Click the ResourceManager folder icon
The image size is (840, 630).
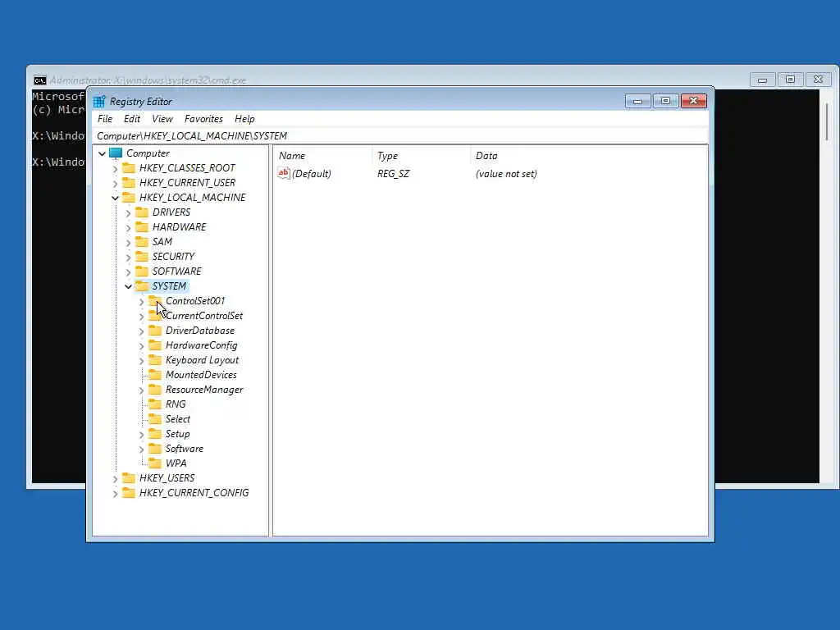[x=155, y=389]
